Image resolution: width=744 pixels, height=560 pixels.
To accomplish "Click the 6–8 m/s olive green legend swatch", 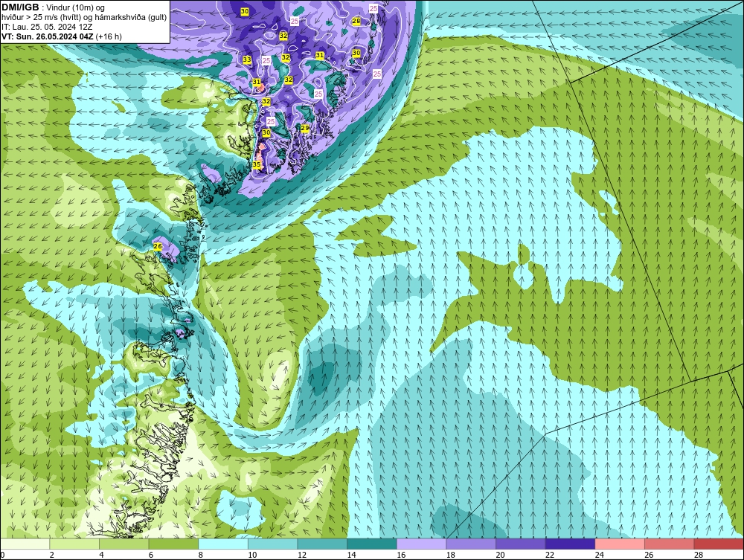I will tap(173, 544).
